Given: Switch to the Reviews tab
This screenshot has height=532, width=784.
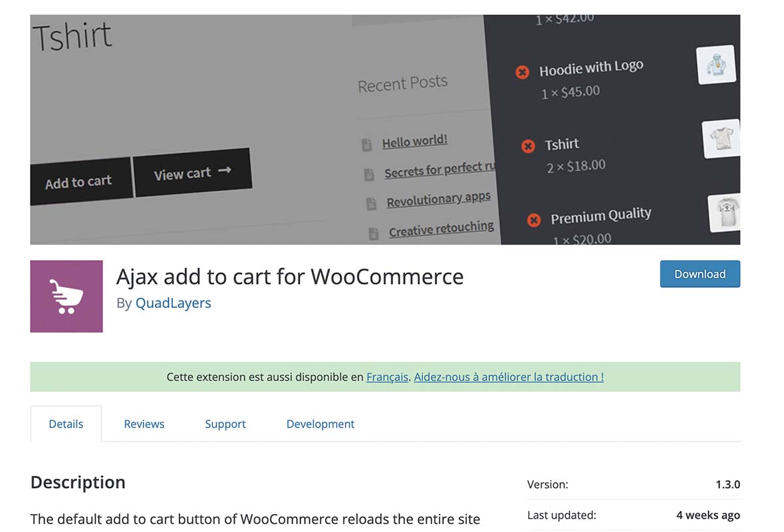Looking at the screenshot, I should 144,424.
